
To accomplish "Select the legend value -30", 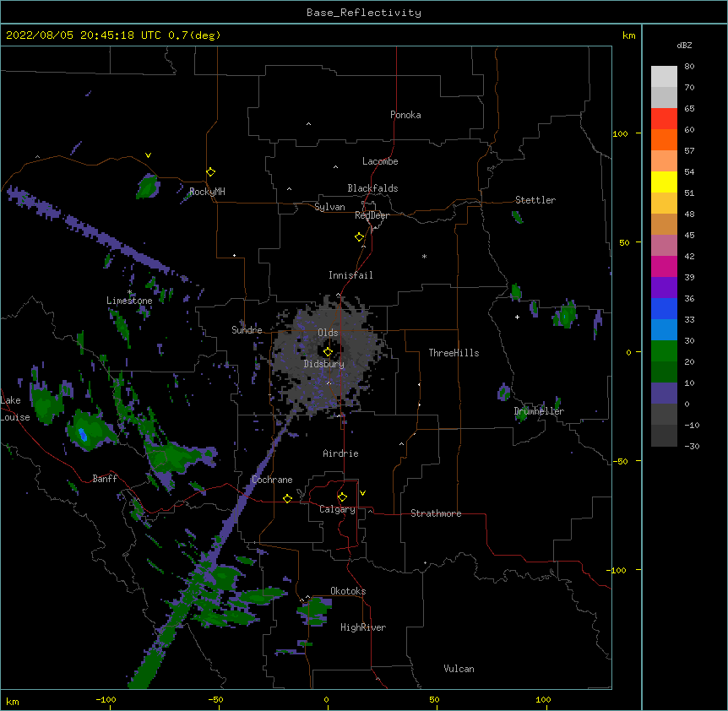I will pos(692,446).
